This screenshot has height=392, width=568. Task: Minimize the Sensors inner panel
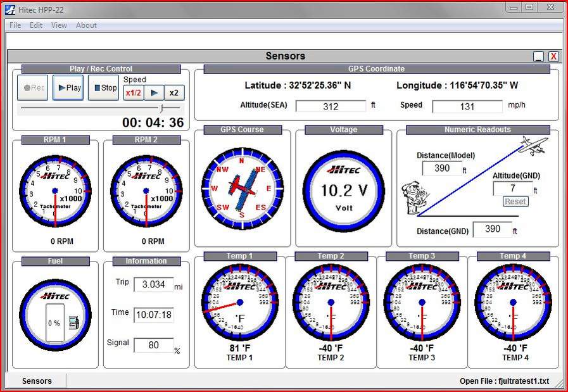point(539,56)
